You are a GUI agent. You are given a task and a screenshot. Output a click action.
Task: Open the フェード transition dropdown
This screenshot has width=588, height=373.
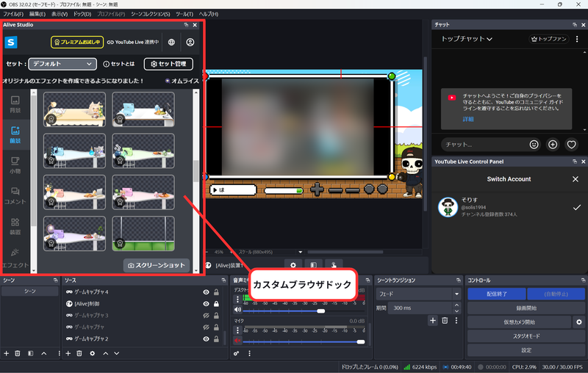pos(418,294)
